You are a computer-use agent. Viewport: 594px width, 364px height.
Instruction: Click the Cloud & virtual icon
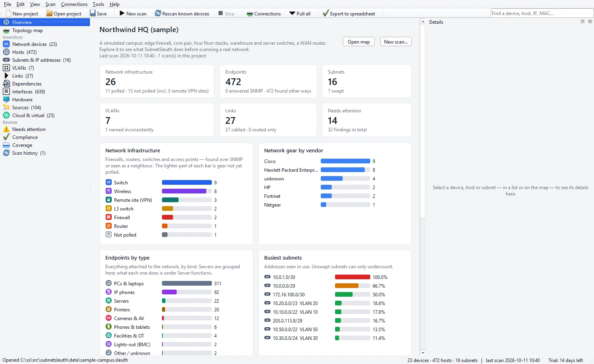(x=6, y=116)
